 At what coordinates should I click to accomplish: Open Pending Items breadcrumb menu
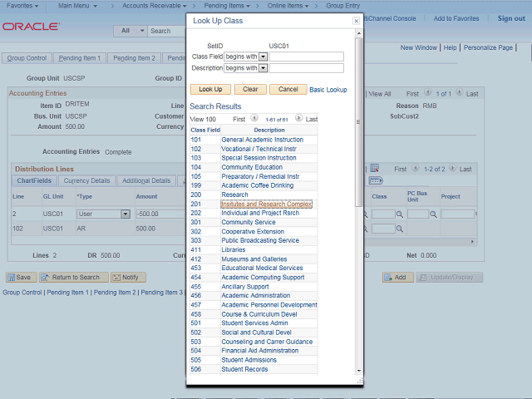click(x=227, y=6)
